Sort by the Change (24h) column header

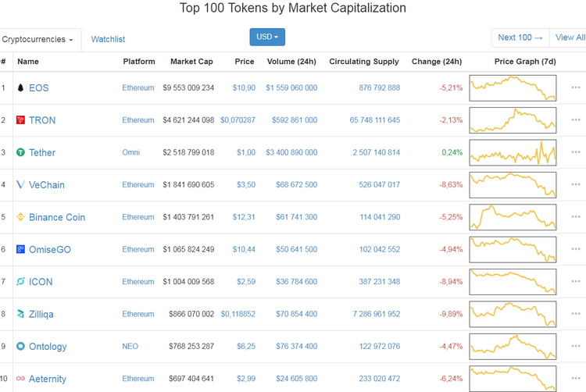pyautogui.click(x=437, y=62)
